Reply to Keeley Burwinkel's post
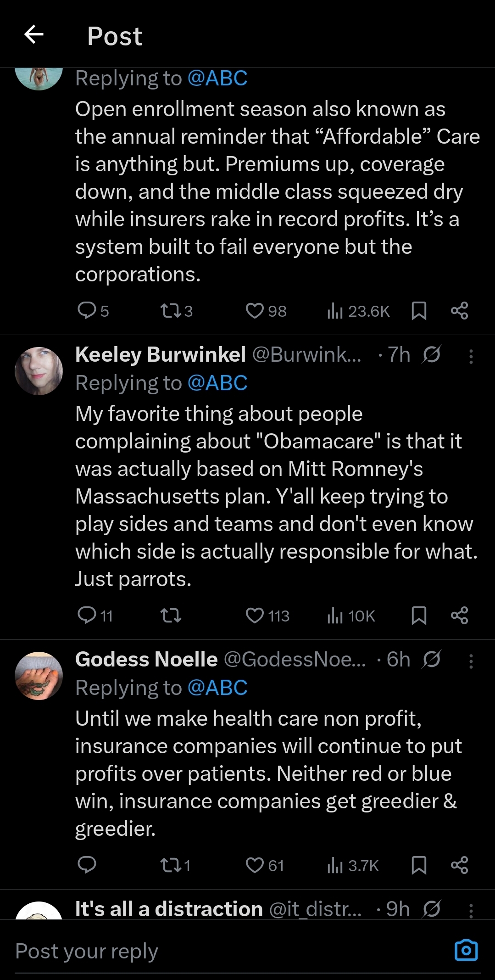The image size is (495, 980). click(87, 615)
